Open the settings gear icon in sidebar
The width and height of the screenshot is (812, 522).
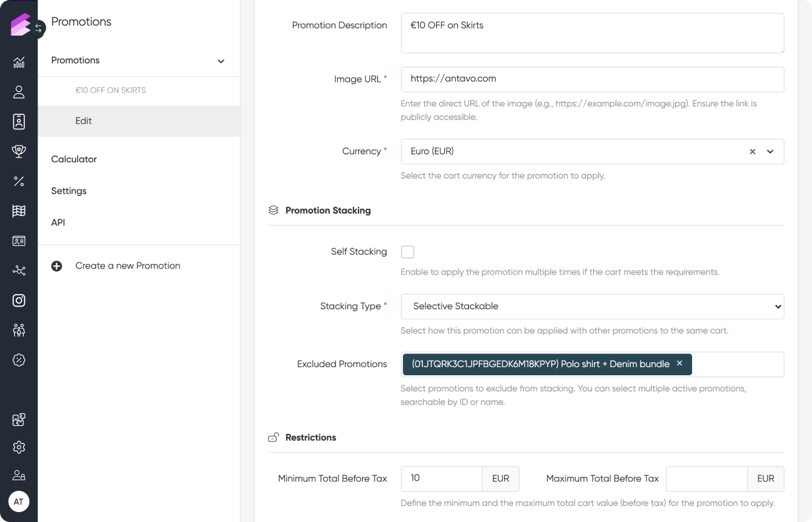19,447
